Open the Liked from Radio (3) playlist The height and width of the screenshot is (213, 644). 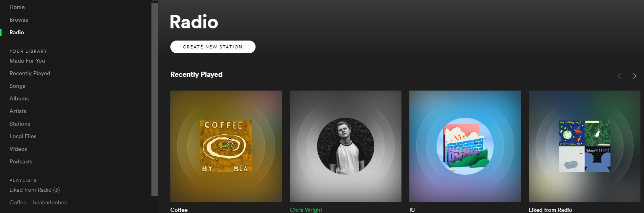(35, 190)
